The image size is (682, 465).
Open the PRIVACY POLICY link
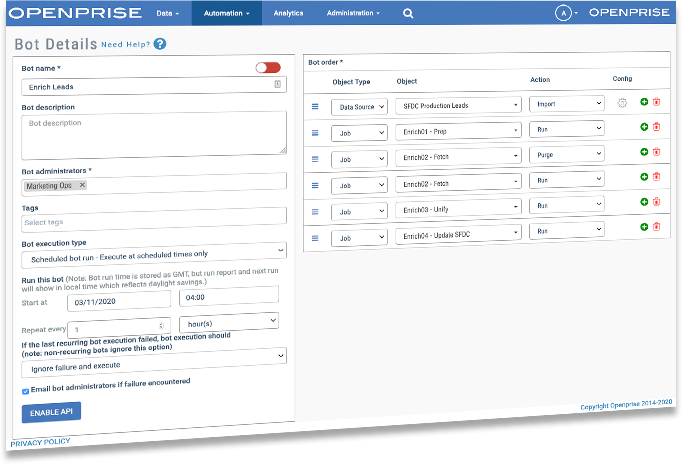[40, 442]
